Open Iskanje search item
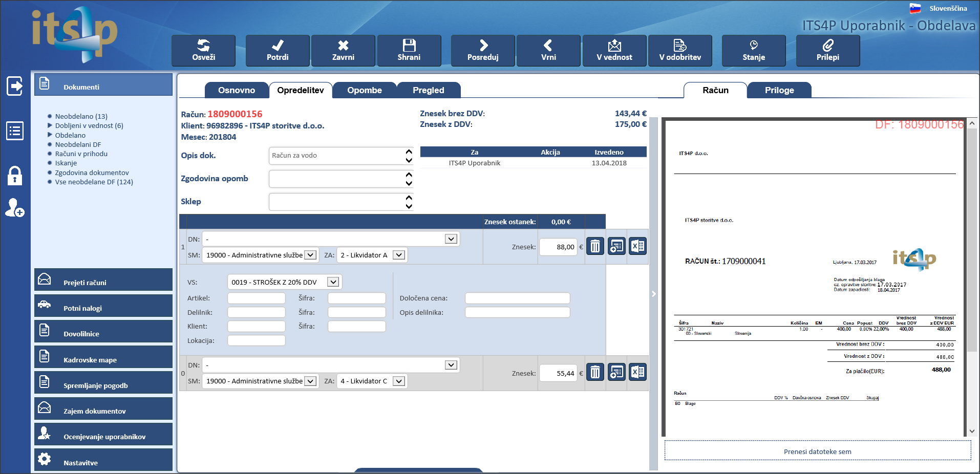980x474 pixels. 66,163
